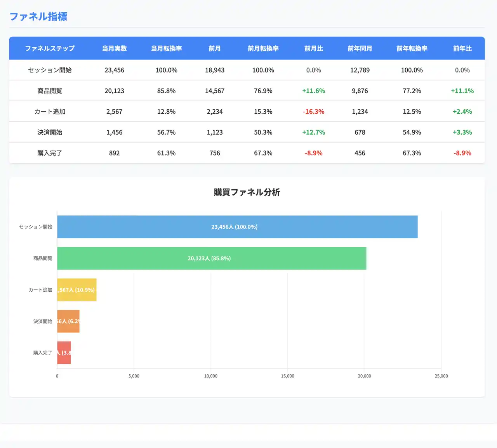Select the 決済開始 row in the table
Screen dimensions: 497x448
tap(247, 132)
